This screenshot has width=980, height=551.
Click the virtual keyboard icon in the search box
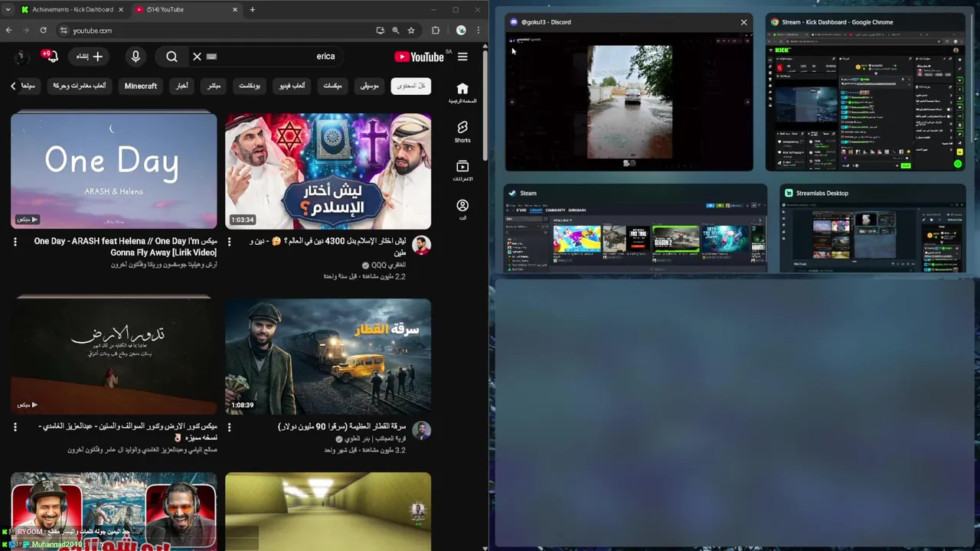click(212, 57)
